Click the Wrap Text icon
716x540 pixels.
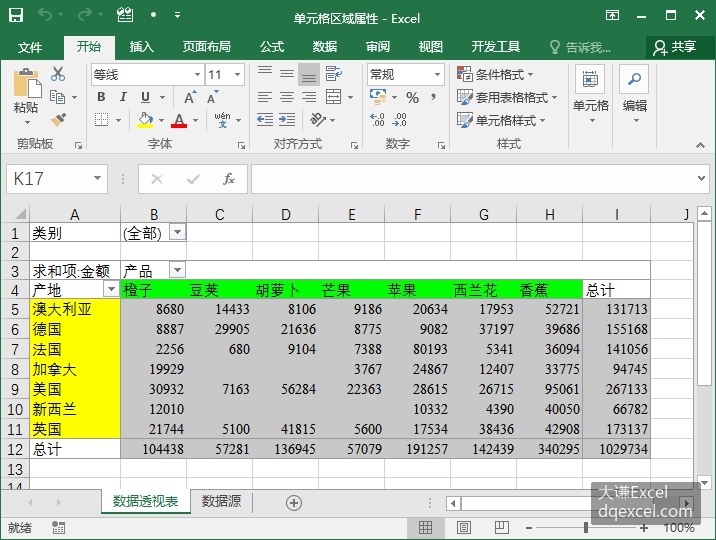[x=334, y=73]
